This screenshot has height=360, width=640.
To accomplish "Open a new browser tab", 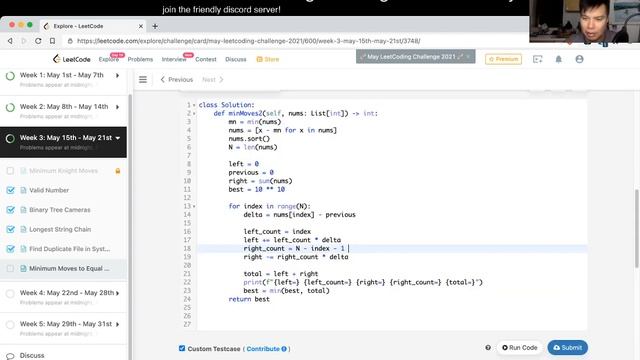I will (x=155, y=26).
